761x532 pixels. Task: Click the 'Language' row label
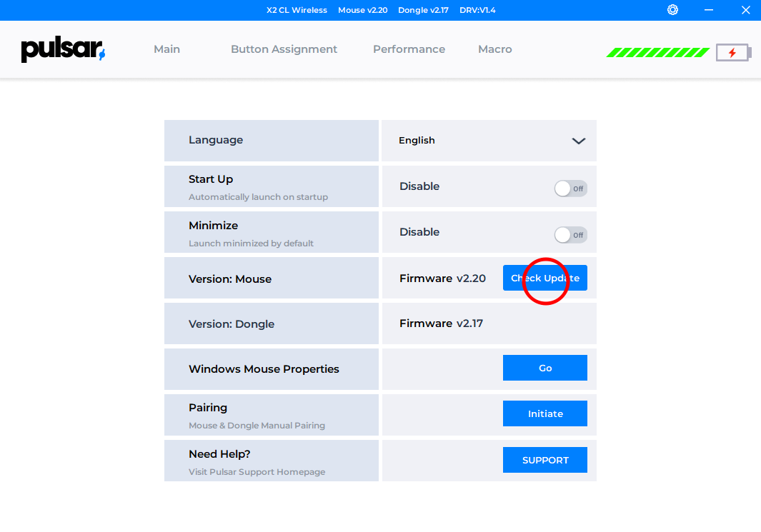coord(216,140)
